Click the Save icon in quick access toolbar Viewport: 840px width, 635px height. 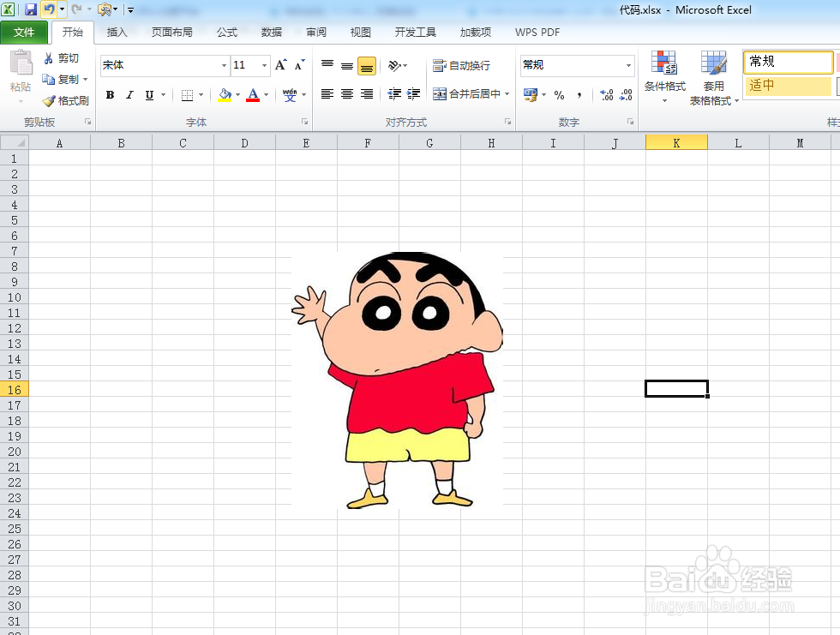pos(31,9)
